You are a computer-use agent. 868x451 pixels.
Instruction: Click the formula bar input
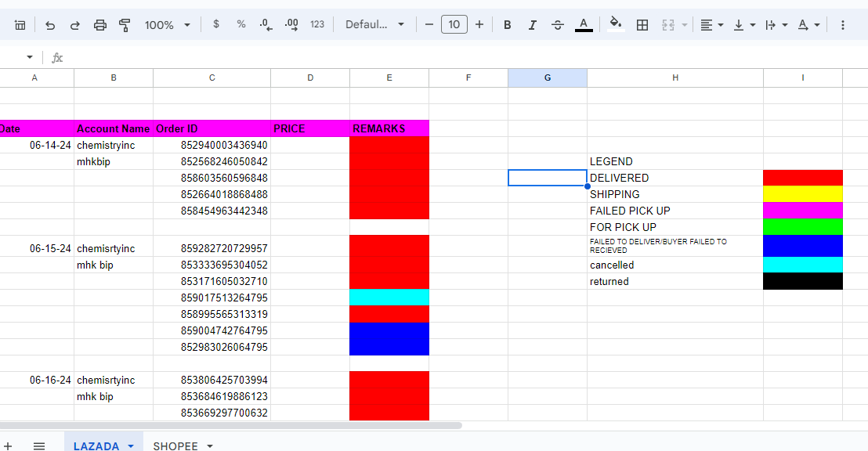(465, 58)
